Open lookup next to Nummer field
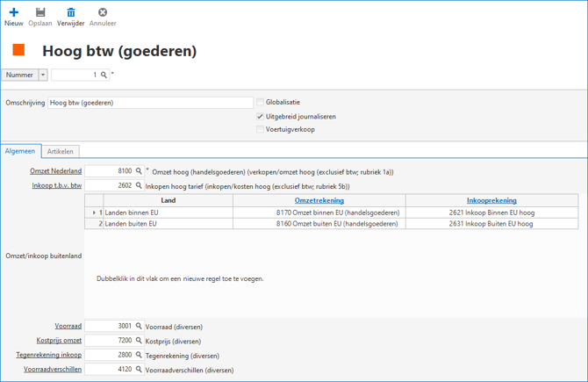The image size is (588, 382). click(x=104, y=76)
